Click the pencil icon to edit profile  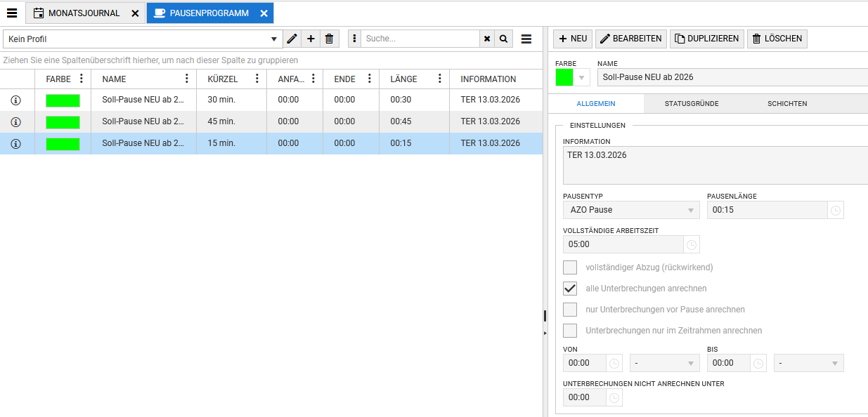tap(292, 39)
